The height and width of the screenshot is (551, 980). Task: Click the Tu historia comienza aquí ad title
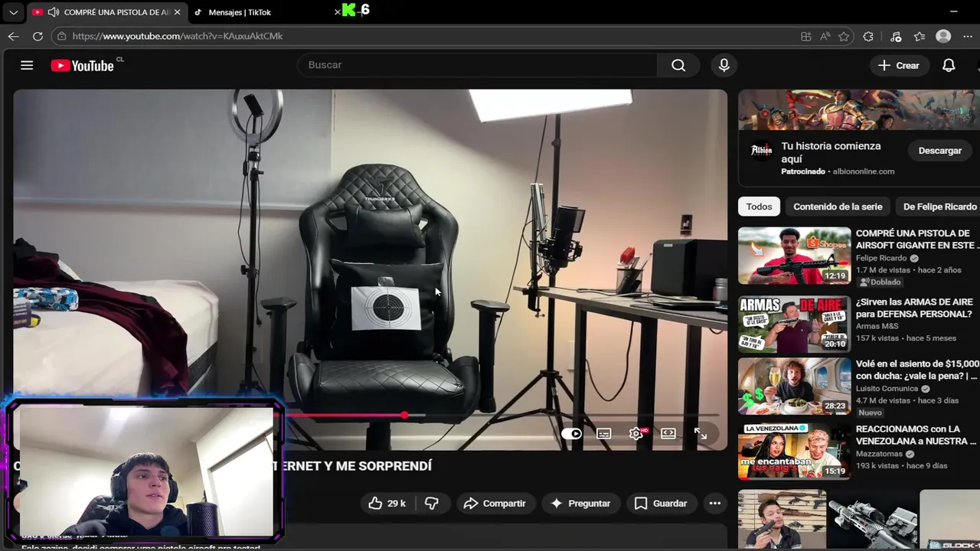coord(831,152)
